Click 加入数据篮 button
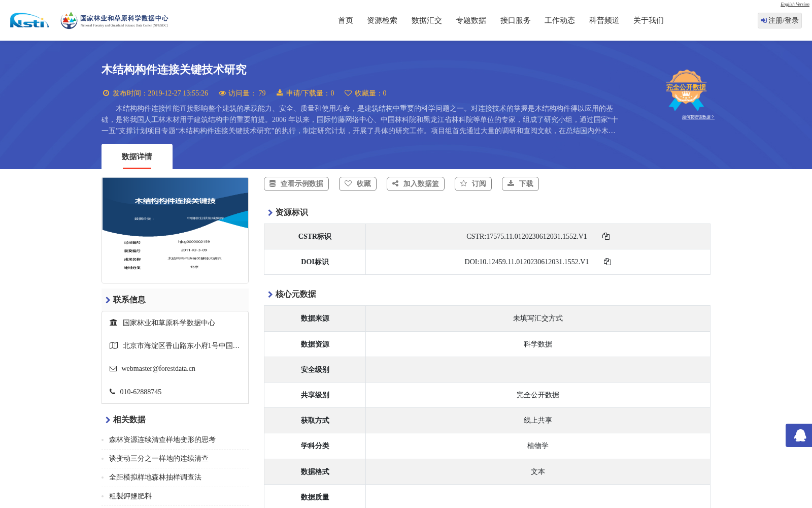The image size is (812, 508). [416, 184]
